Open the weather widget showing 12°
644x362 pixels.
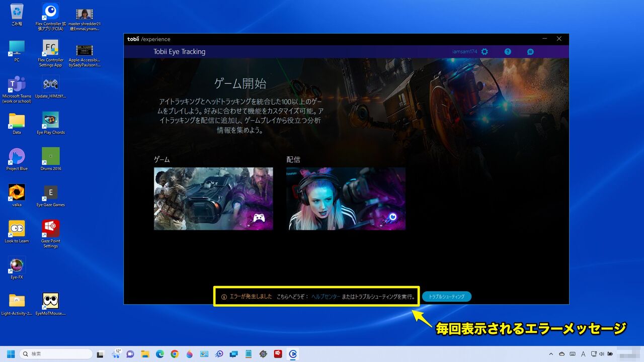point(116,354)
